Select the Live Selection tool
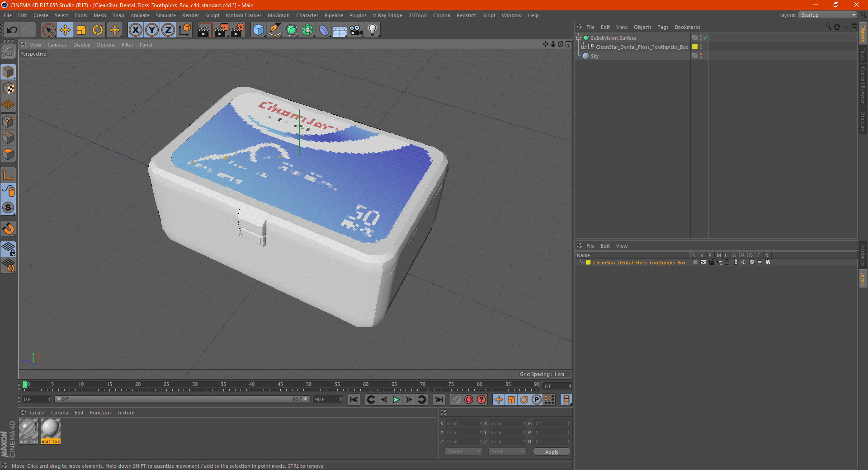Viewport: 868px width, 470px height. pos(48,30)
